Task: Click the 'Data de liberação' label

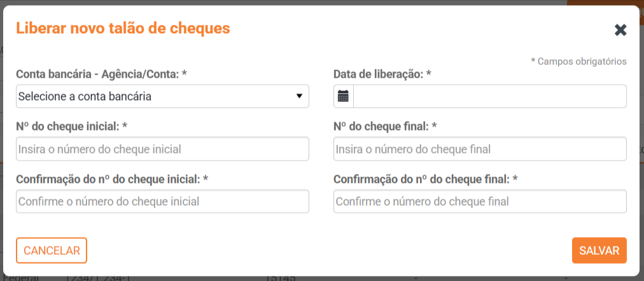Action: 382,74
